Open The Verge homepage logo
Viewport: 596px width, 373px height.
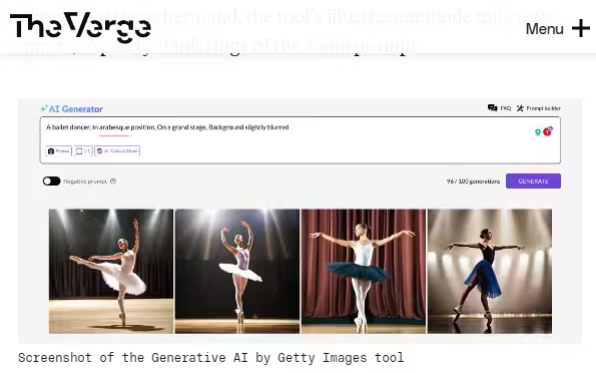(x=80, y=27)
